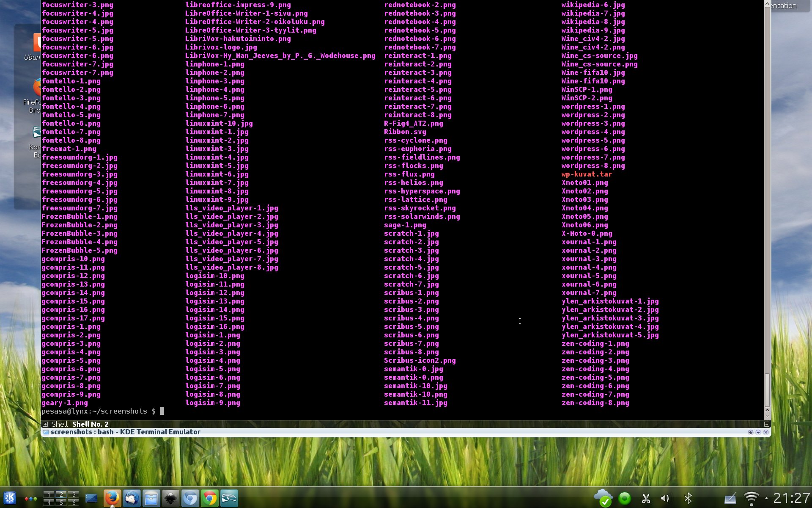Click the terminal window entry in the task manager
Screen dimensions: 812x508
91,498
